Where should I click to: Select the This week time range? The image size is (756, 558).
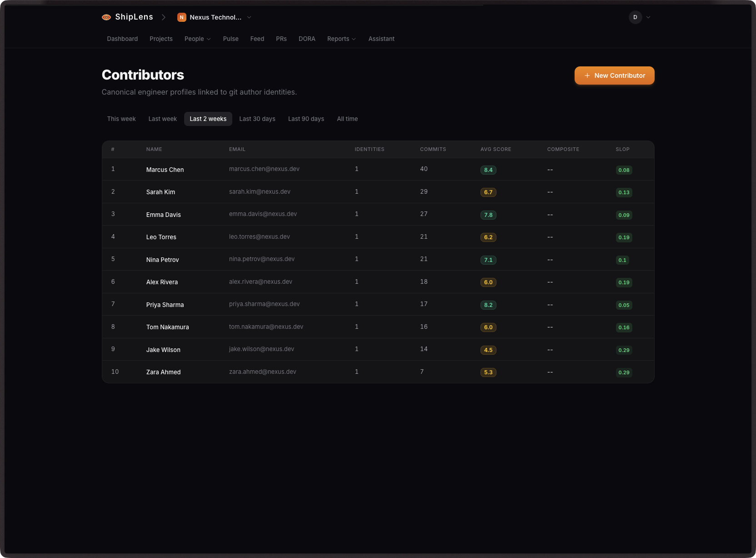(121, 119)
